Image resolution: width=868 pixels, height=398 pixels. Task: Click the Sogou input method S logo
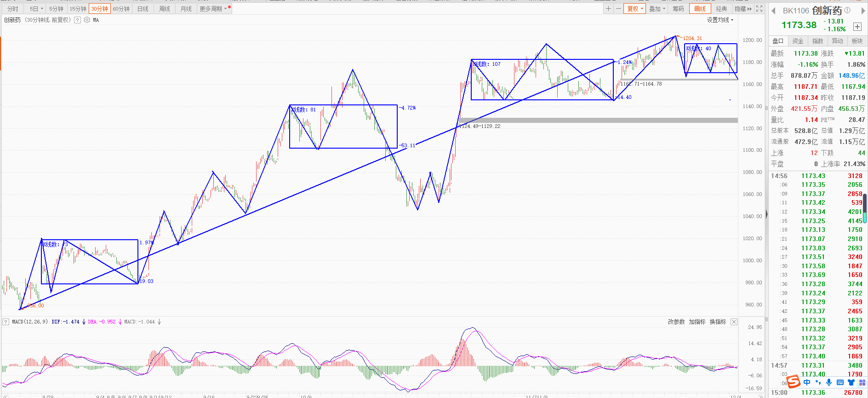pyautogui.click(x=794, y=381)
